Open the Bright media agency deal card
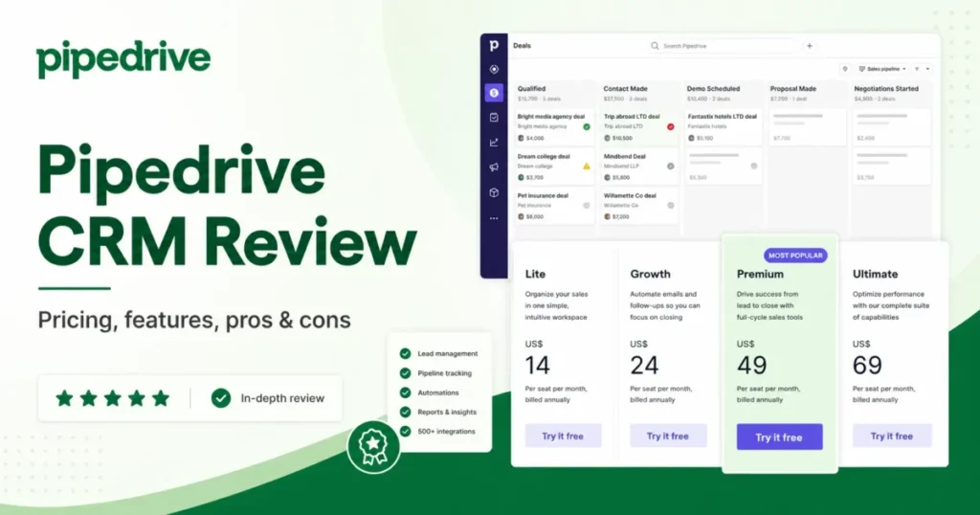The height and width of the screenshot is (515, 980). coord(554,127)
